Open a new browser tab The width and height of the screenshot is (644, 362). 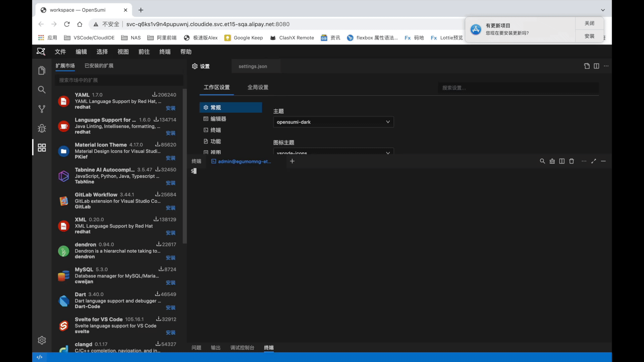point(141,10)
